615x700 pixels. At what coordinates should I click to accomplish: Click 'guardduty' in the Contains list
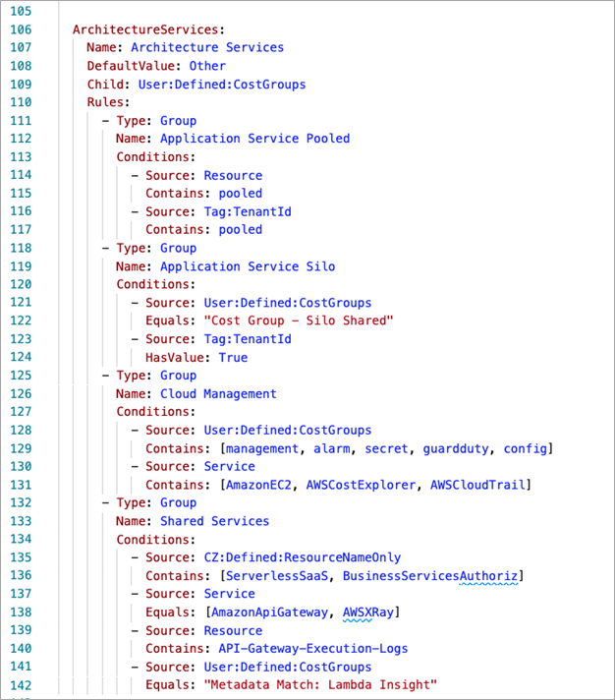tap(456, 448)
